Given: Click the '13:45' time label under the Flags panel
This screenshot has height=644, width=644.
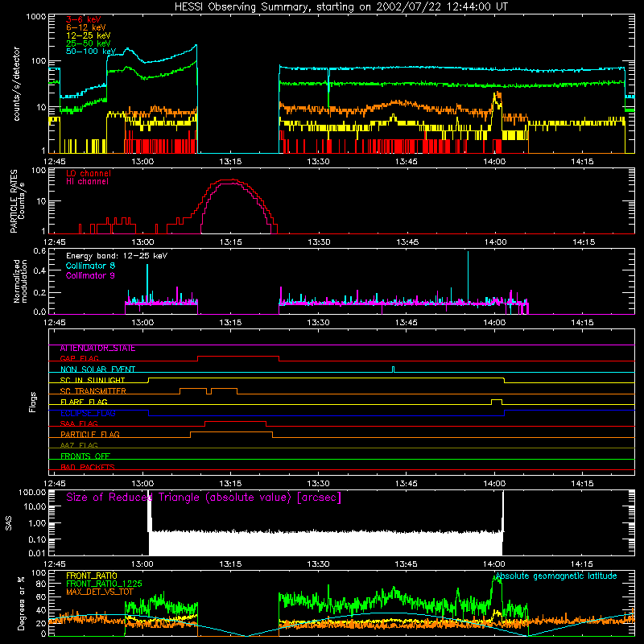Looking at the screenshot, I should coord(407,484).
